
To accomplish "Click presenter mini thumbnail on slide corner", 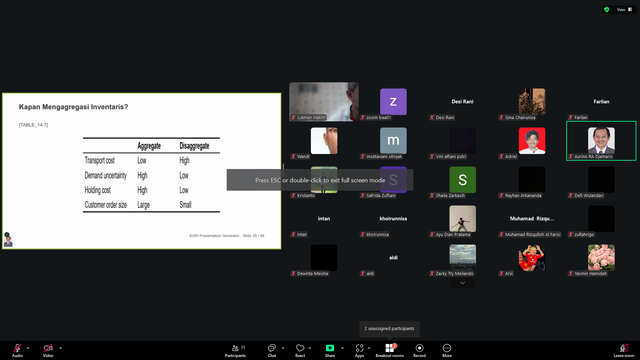I will coord(8,240).
